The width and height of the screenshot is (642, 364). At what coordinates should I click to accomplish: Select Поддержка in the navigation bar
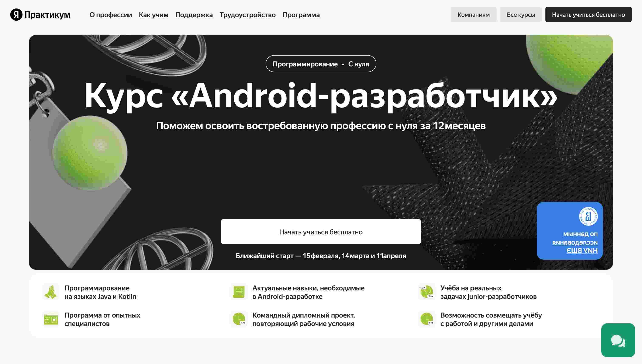coord(194,15)
